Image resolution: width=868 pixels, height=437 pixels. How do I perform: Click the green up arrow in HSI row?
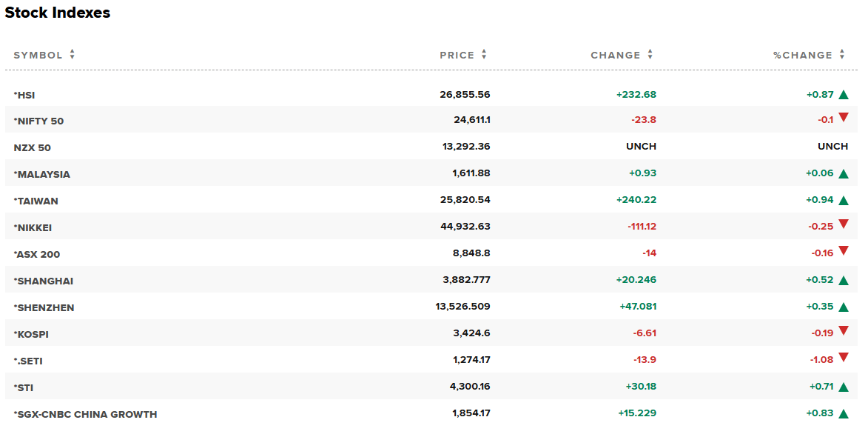pyautogui.click(x=844, y=95)
